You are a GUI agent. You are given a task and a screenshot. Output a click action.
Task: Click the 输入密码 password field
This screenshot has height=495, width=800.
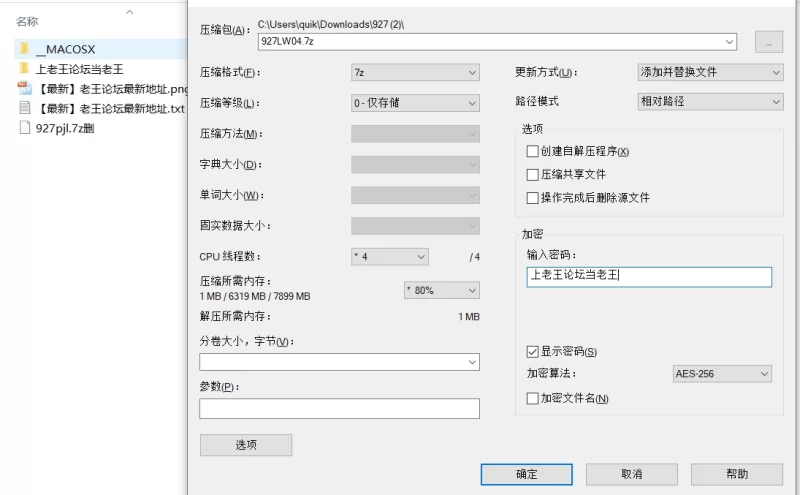tap(649, 277)
